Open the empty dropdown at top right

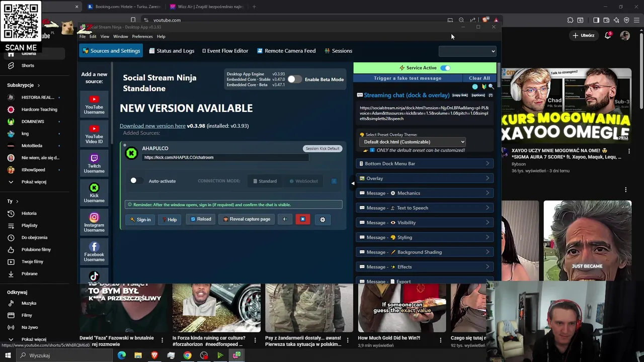point(467,51)
